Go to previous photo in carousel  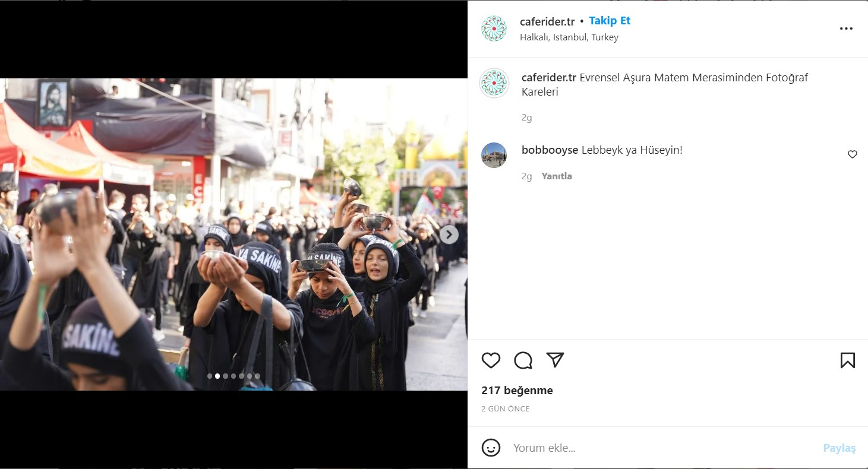pos(17,235)
